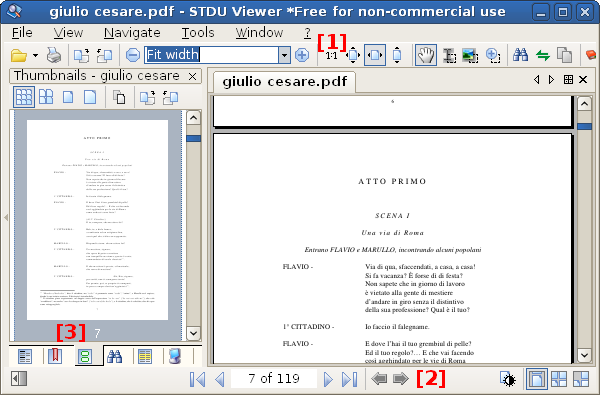Click the thumbnails scrollbar handle

click(x=194, y=139)
